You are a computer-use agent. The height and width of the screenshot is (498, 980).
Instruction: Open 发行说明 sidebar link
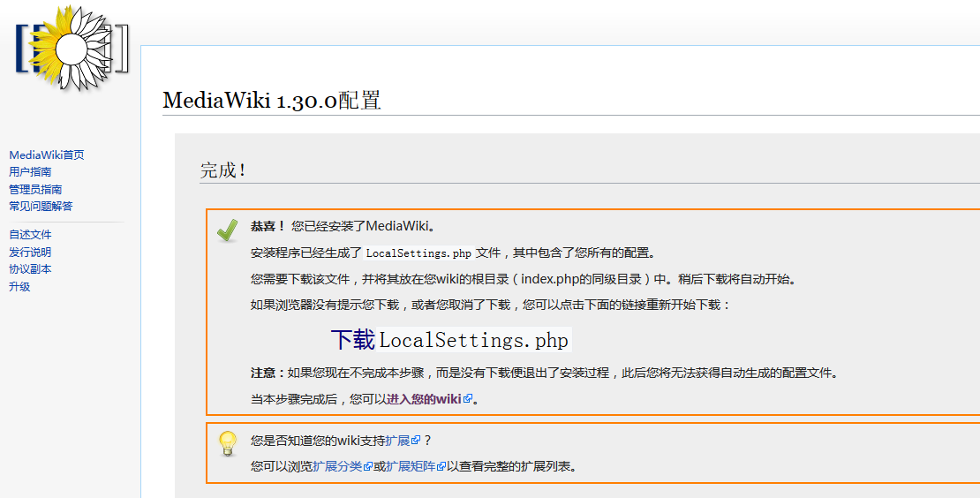point(30,253)
